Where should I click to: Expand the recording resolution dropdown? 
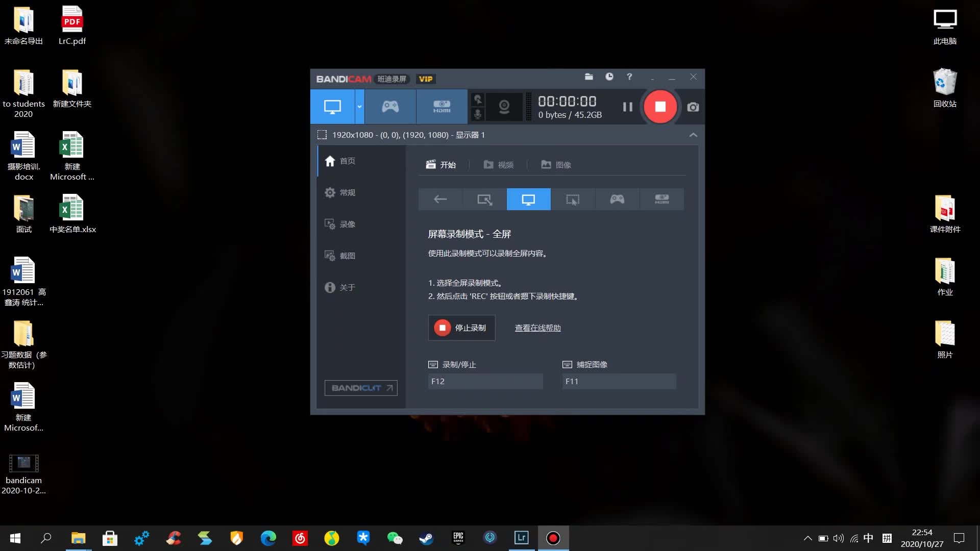tap(693, 135)
